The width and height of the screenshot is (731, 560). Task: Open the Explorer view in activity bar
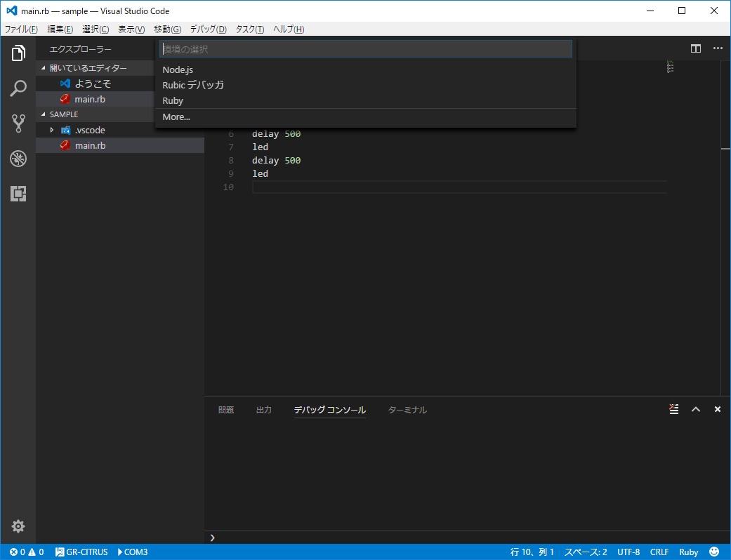[x=18, y=53]
